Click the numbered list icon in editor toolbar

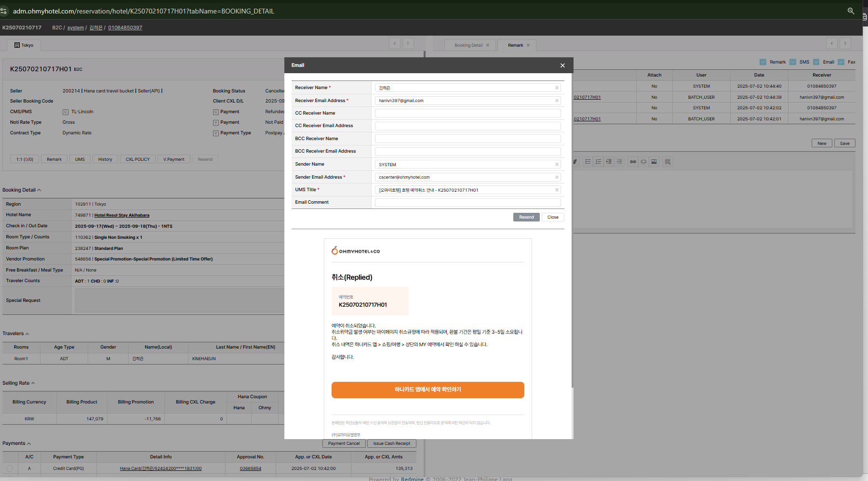pos(598,162)
